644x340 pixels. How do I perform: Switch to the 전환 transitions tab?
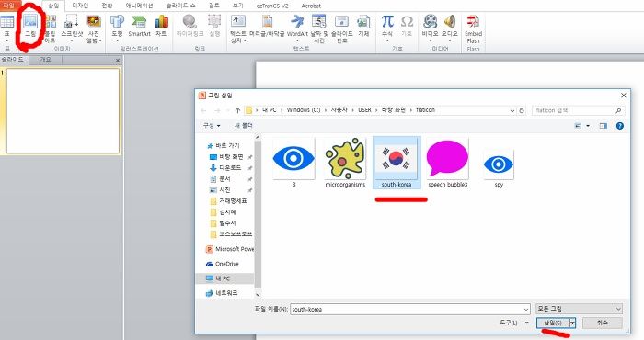(x=107, y=6)
